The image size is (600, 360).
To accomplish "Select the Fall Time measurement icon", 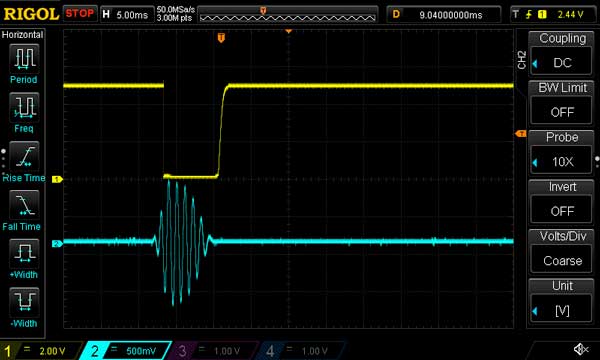I will (24, 204).
